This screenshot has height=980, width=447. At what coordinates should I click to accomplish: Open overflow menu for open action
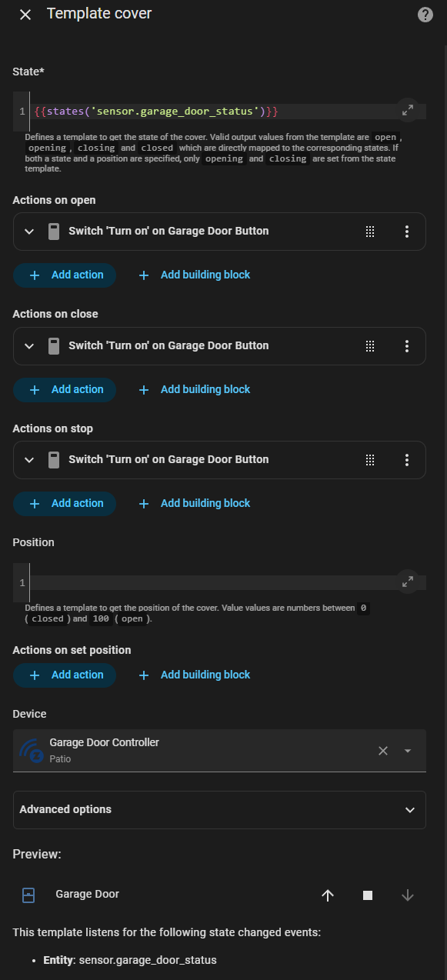pyautogui.click(x=407, y=232)
